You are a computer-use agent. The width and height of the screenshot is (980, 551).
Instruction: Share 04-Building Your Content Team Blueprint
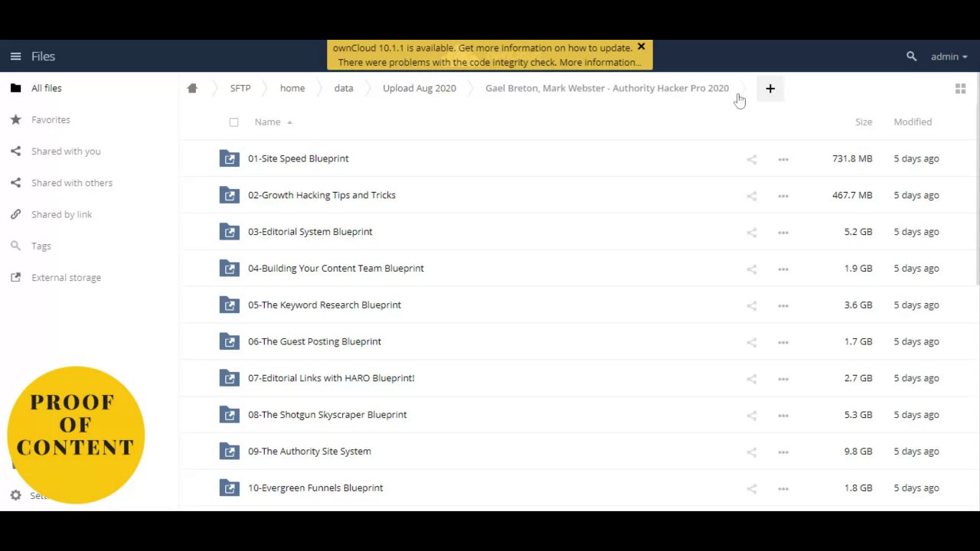[x=752, y=269]
